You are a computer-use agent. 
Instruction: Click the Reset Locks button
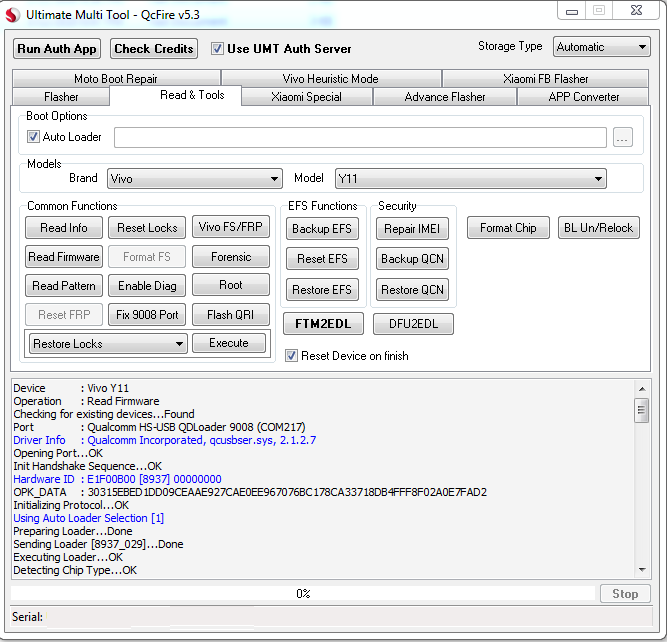pyautogui.click(x=147, y=228)
